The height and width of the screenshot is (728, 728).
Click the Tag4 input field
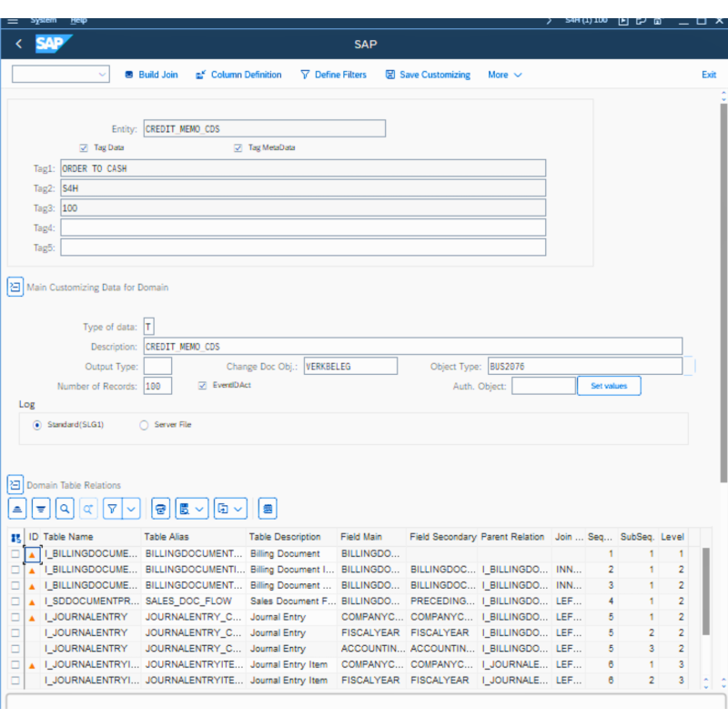pyautogui.click(x=303, y=227)
